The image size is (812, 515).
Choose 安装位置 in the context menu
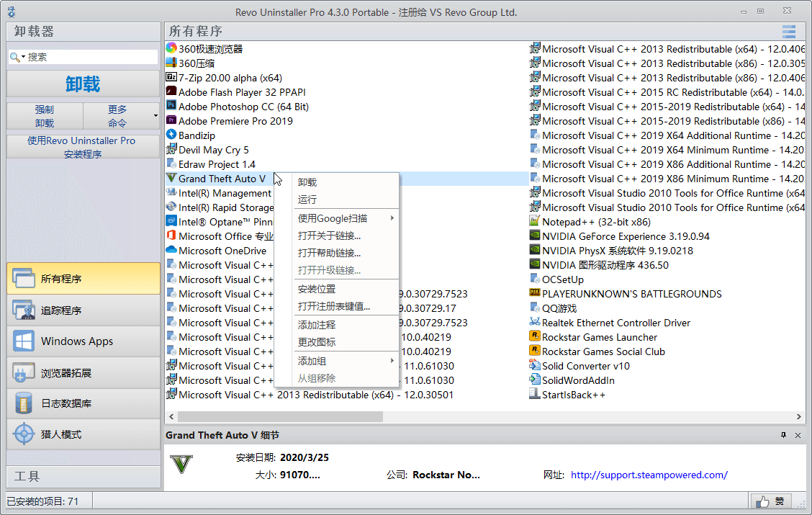click(317, 290)
